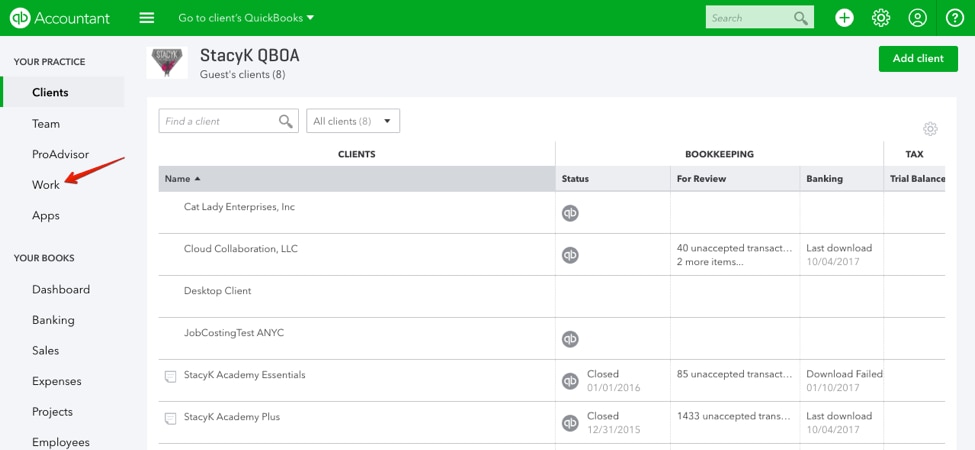
Task: Open JobCostingTest ANYC client
Action: click(x=234, y=333)
